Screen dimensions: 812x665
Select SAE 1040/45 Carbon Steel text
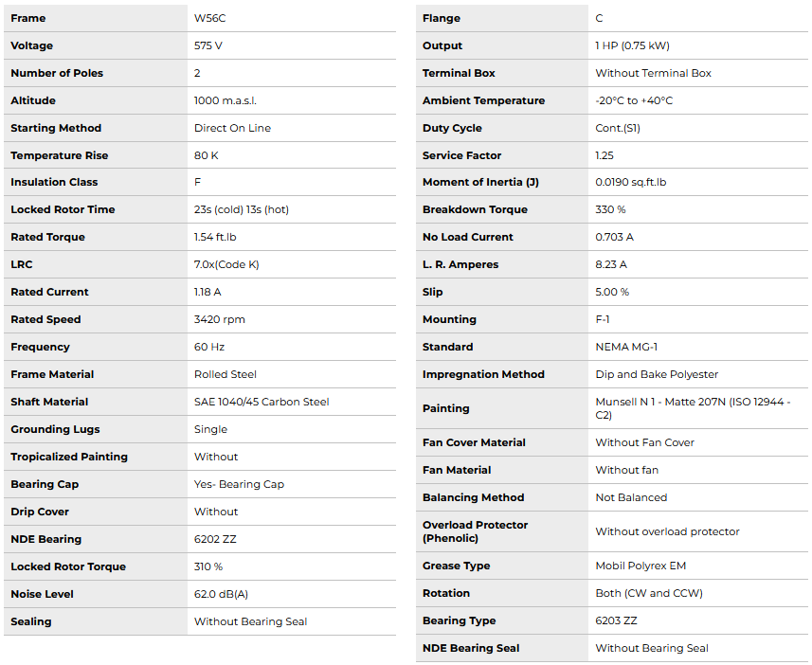262,402
